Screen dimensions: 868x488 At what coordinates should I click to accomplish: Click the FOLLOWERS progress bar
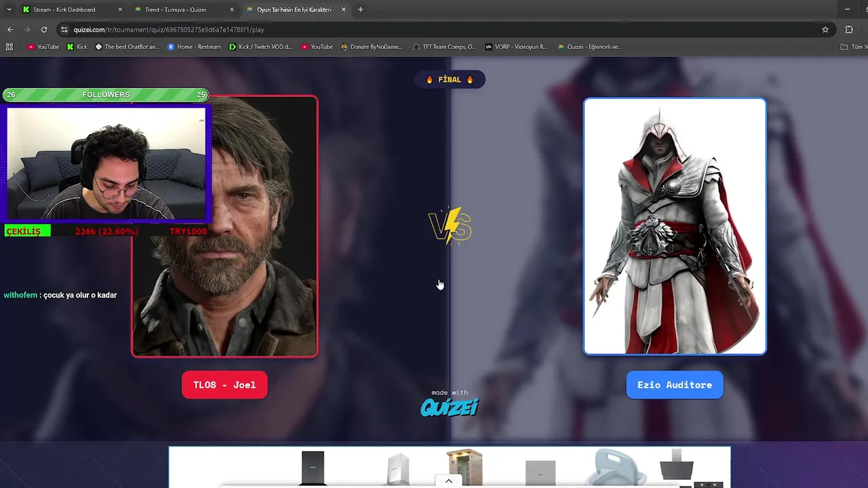click(106, 95)
